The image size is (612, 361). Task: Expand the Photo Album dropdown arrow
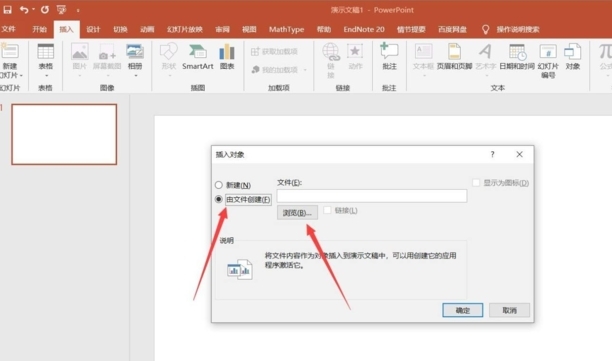pos(135,76)
